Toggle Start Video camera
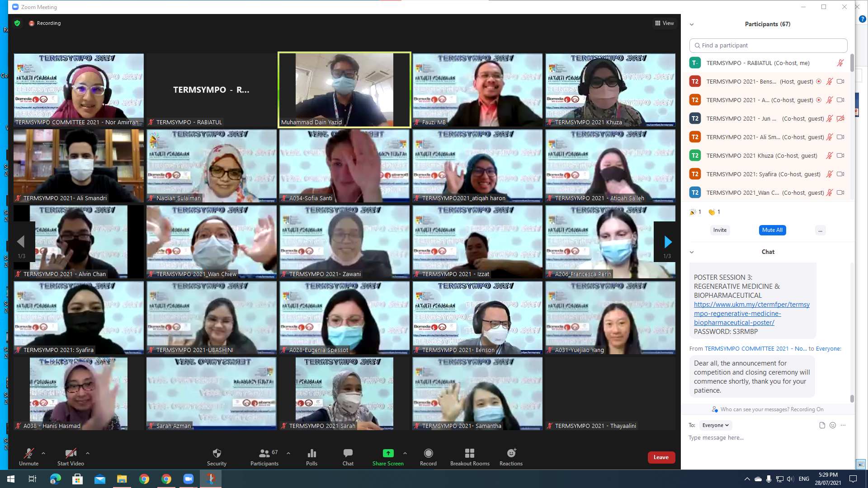 [x=71, y=453]
